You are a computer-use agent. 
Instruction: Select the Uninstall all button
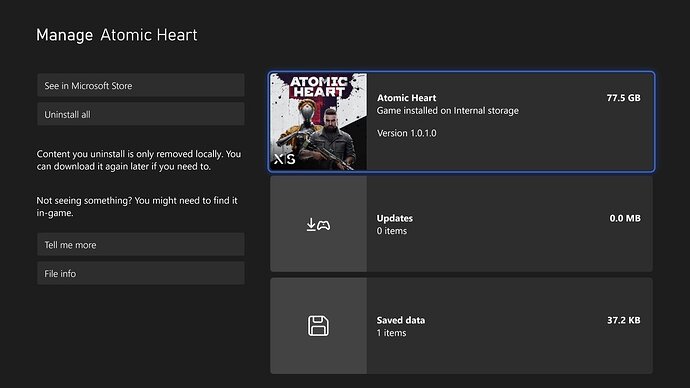pyautogui.click(x=141, y=114)
